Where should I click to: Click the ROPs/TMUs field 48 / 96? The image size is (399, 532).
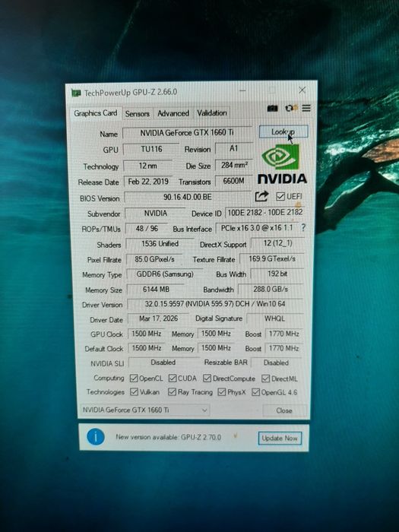point(147,229)
